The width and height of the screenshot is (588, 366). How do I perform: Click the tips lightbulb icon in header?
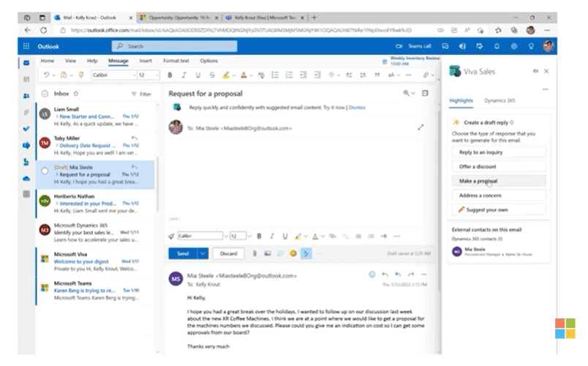pyautogui.click(x=531, y=46)
